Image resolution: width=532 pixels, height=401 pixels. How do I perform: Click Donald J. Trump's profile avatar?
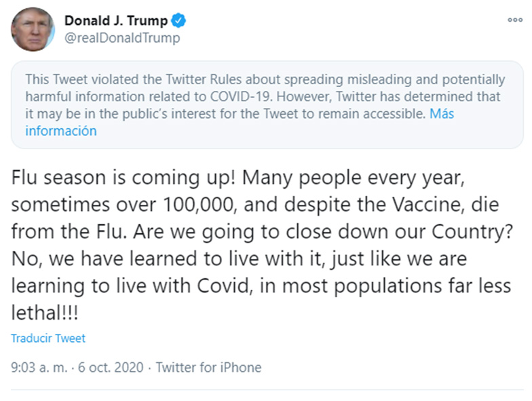[x=33, y=30]
